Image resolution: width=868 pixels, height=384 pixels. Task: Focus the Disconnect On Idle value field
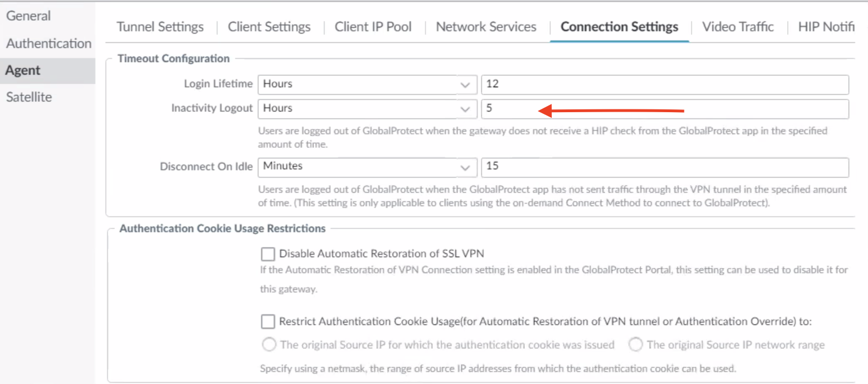pos(664,167)
